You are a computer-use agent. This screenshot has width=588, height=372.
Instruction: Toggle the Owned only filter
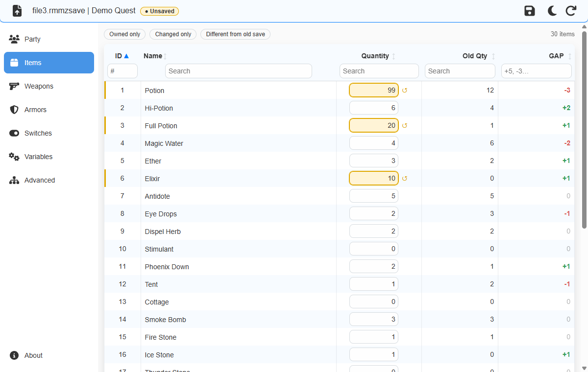pyautogui.click(x=125, y=34)
